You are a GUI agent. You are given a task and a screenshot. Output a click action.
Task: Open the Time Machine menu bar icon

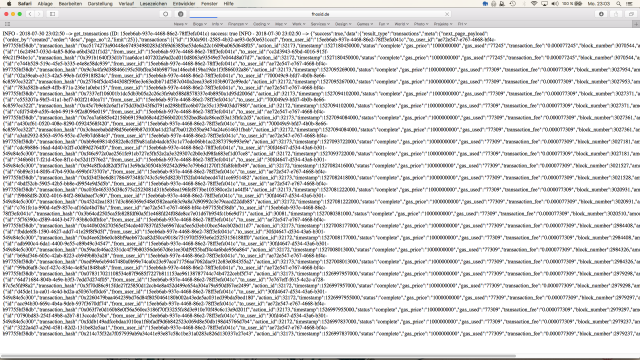coord(513,4)
